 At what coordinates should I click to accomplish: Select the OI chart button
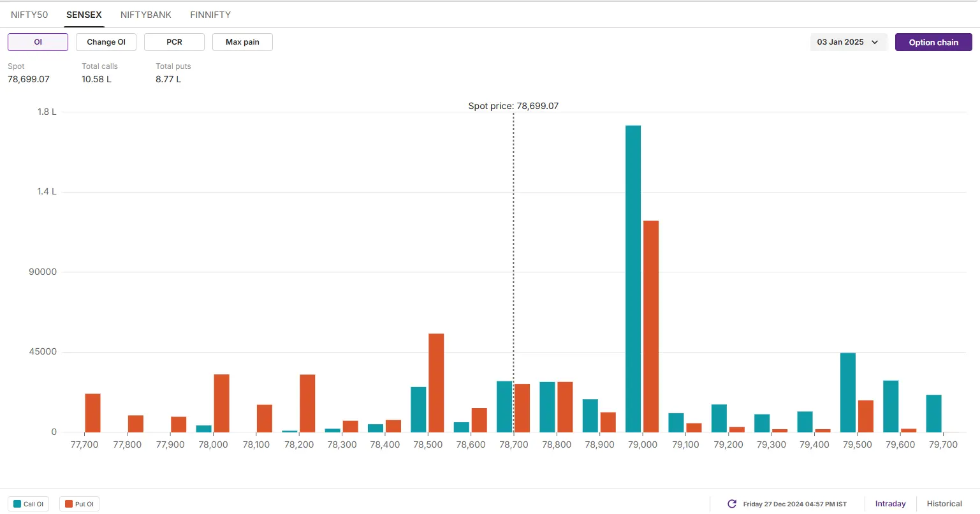38,42
